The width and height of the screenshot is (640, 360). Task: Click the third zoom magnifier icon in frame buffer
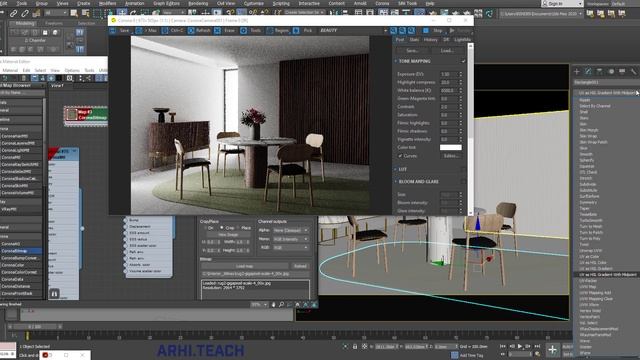[411, 31]
